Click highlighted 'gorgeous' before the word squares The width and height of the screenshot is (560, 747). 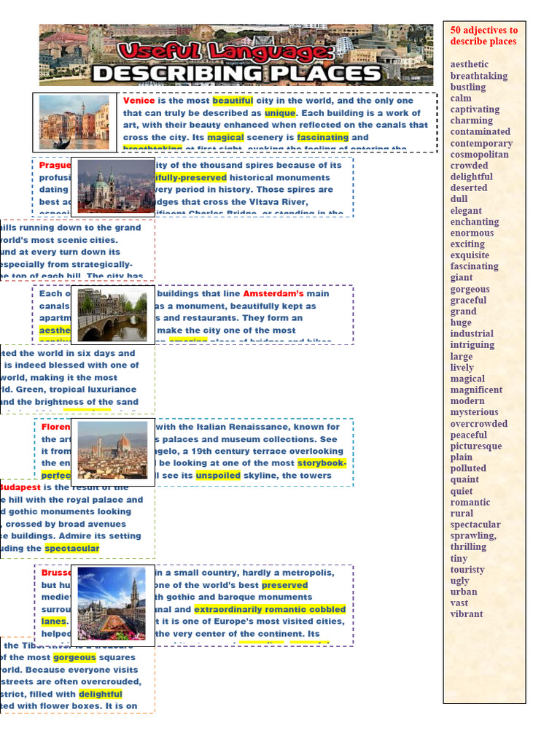coord(74,657)
